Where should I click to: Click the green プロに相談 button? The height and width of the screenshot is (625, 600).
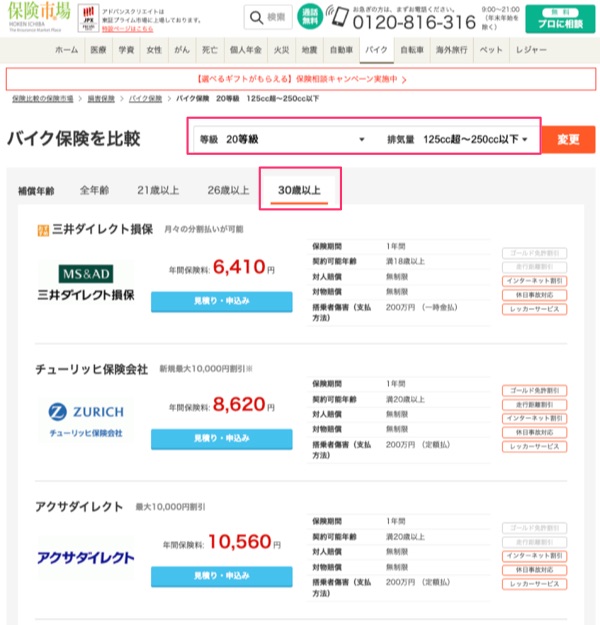560,19
